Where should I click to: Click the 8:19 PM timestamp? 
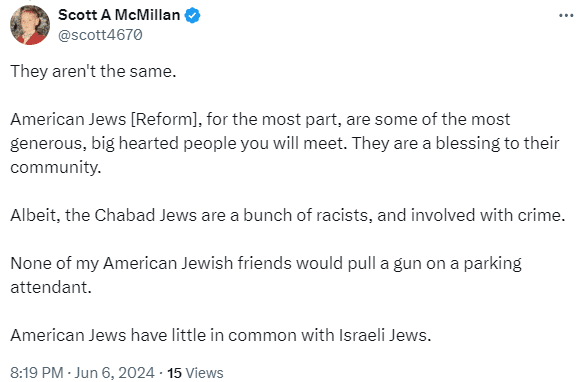tap(36, 372)
